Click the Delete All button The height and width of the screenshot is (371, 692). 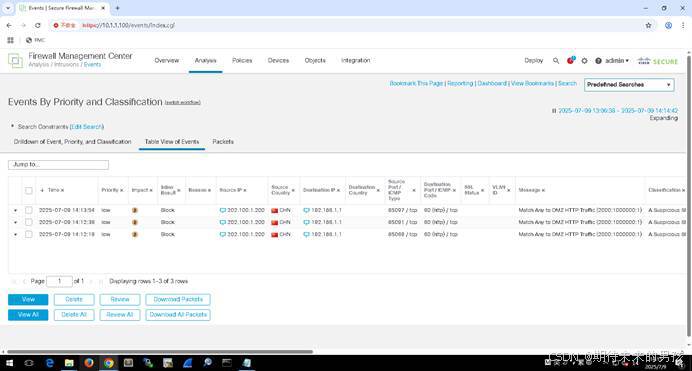pos(74,315)
